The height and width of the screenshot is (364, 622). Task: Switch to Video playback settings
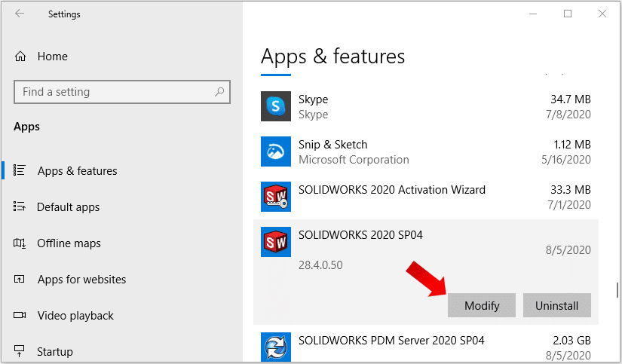click(75, 316)
